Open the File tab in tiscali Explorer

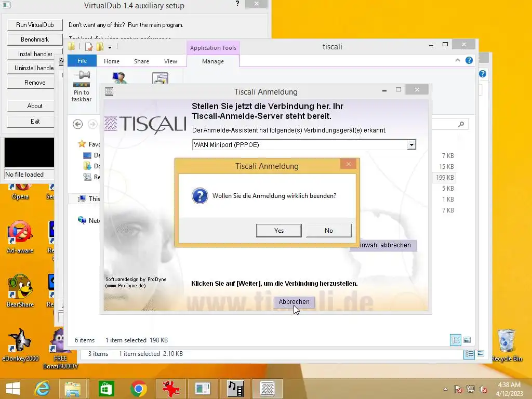coord(82,61)
